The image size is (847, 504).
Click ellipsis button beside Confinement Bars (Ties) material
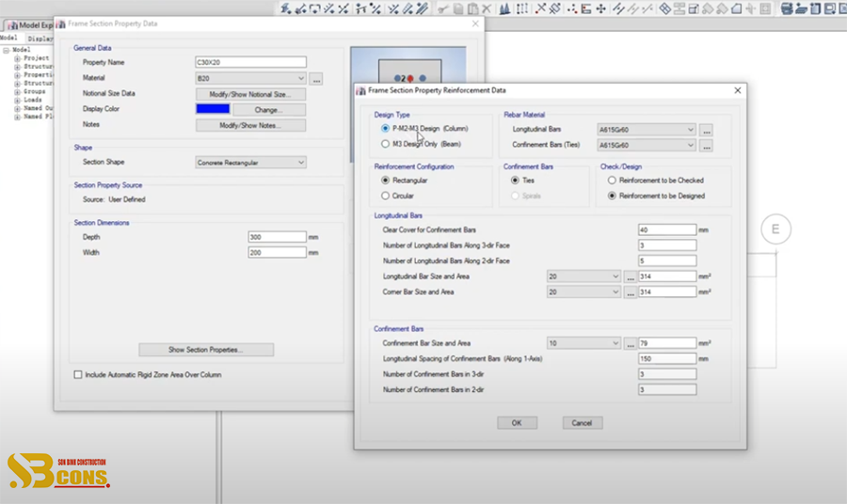[706, 146]
